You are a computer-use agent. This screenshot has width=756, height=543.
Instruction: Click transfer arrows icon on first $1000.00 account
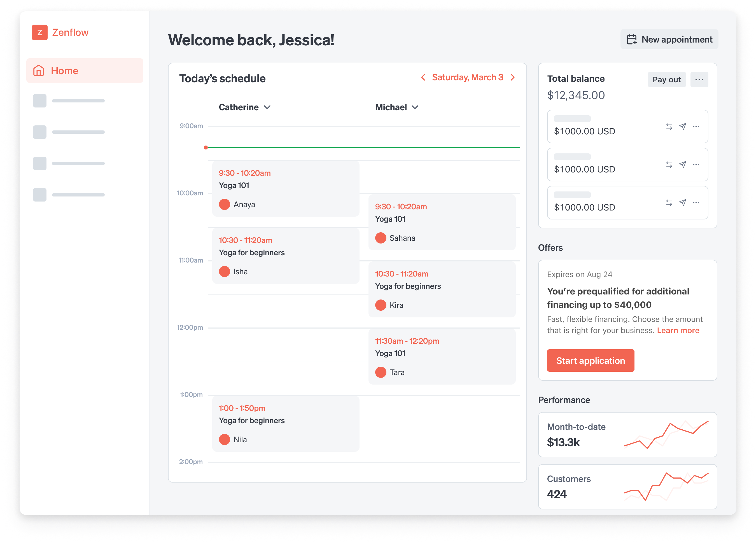[x=669, y=126]
